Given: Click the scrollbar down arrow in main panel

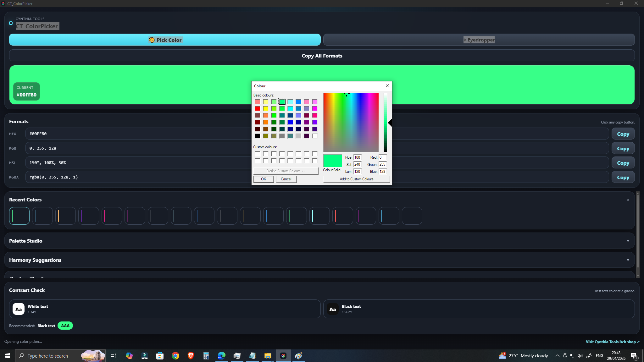Looking at the screenshot, I should click(x=638, y=276).
